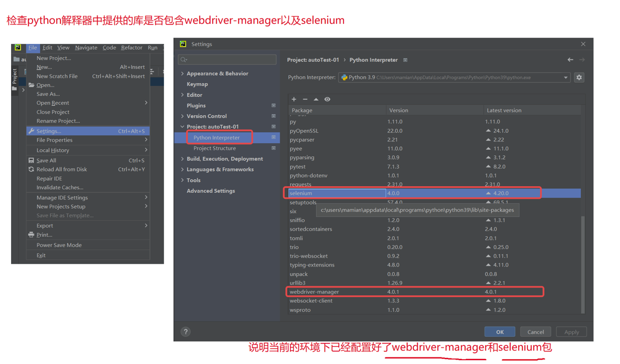Toggle show early releases eye icon
This screenshot has height=364, width=620.
pos(328,99)
